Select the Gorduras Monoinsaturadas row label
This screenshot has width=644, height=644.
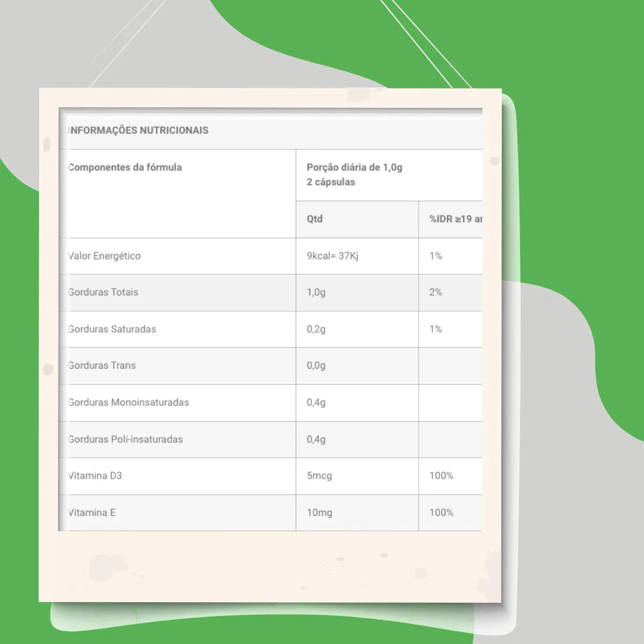click(x=129, y=402)
